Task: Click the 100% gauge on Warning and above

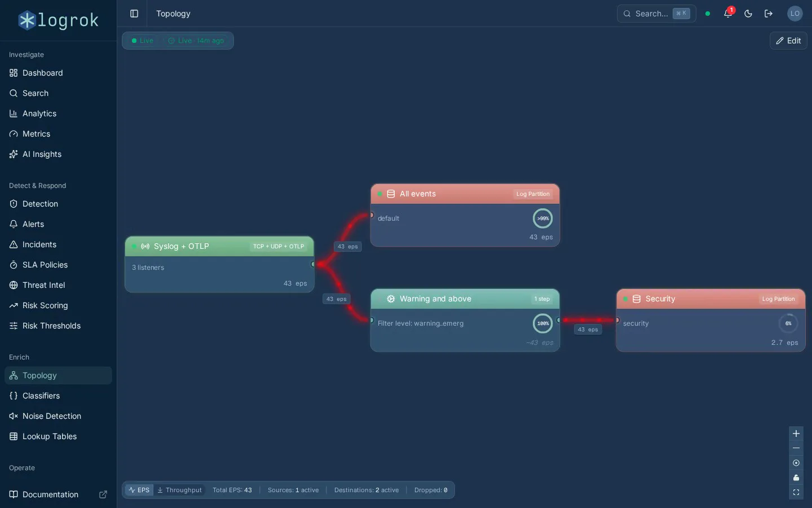Action: 543,323
